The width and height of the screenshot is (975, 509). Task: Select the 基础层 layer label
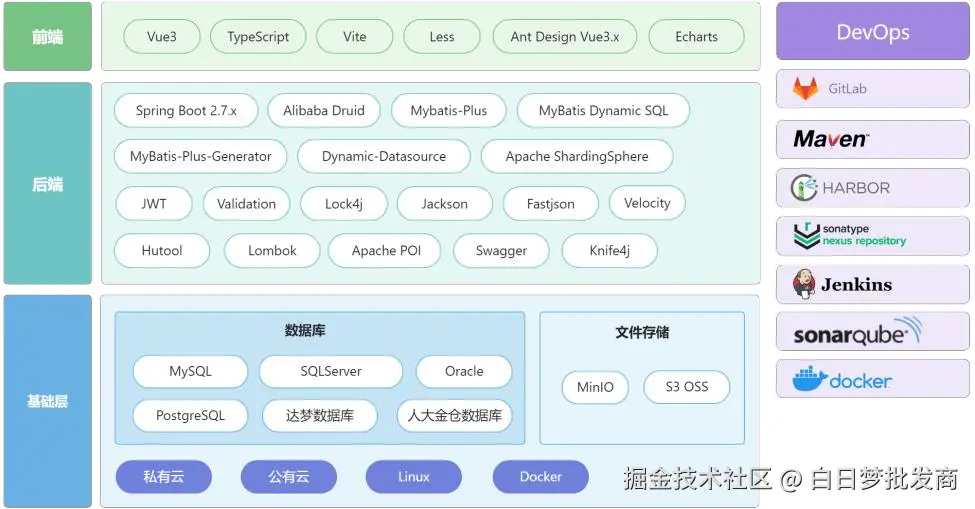point(47,401)
